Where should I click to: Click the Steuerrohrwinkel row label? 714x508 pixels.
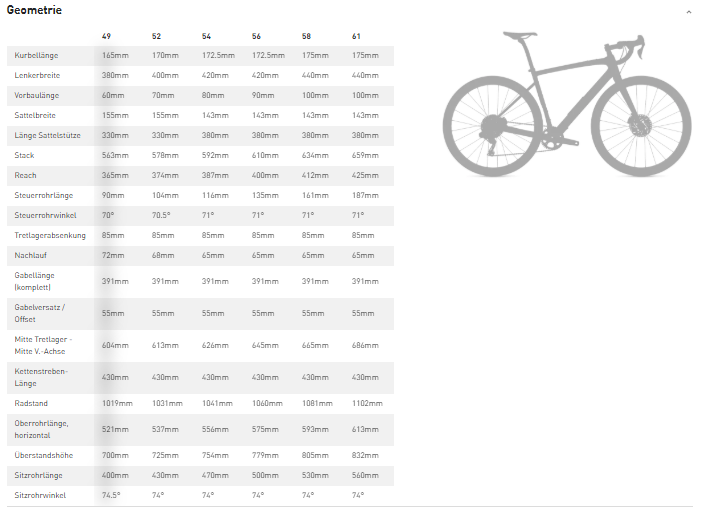(x=44, y=215)
